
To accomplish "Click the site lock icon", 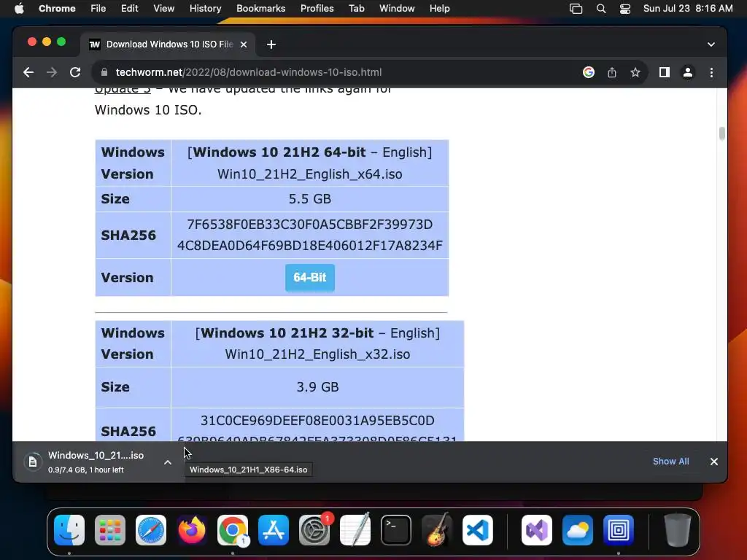I will 104,72.
